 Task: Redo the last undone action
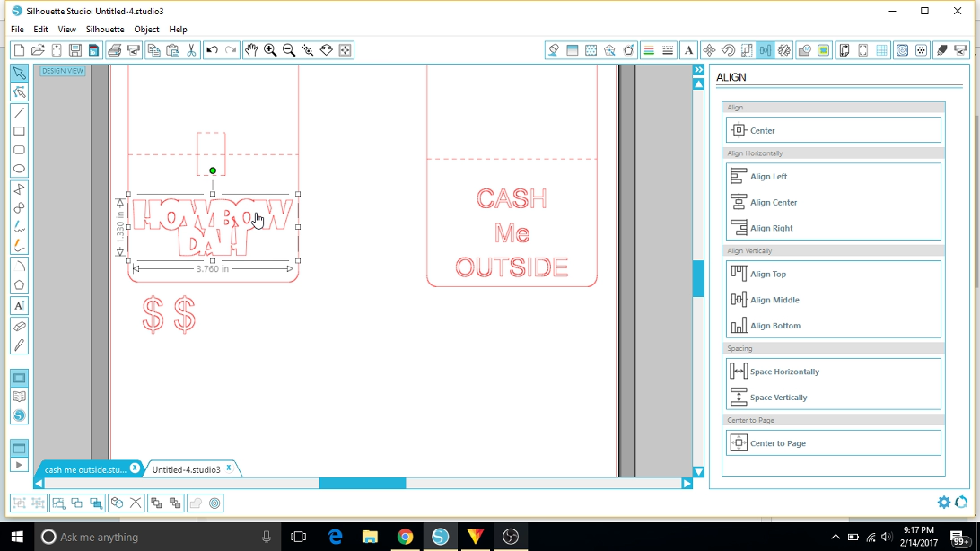pyautogui.click(x=231, y=50)
